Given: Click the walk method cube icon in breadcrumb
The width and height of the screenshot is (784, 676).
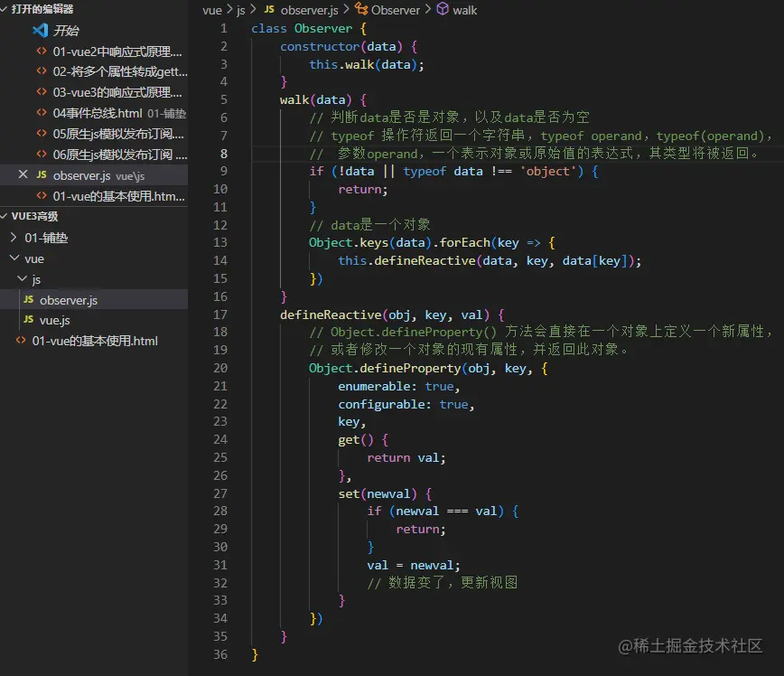Looking at the screenshot, I should coord(443,9).
